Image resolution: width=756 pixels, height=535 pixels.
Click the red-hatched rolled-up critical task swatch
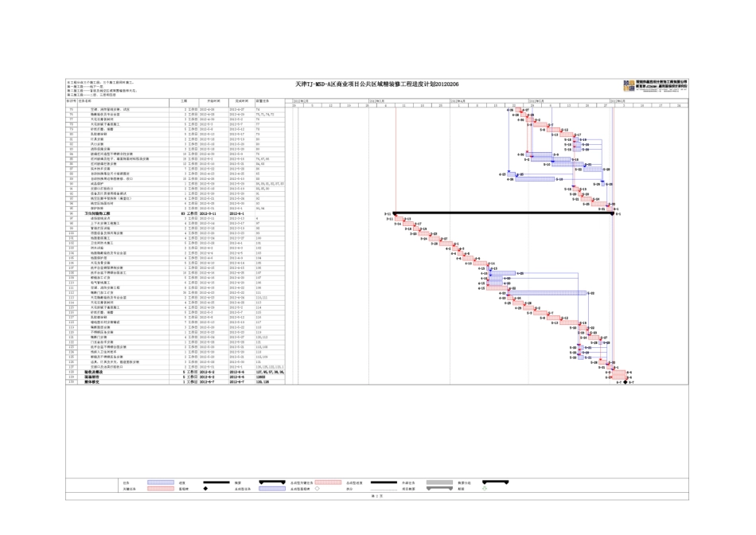click(x=328, y=482)
